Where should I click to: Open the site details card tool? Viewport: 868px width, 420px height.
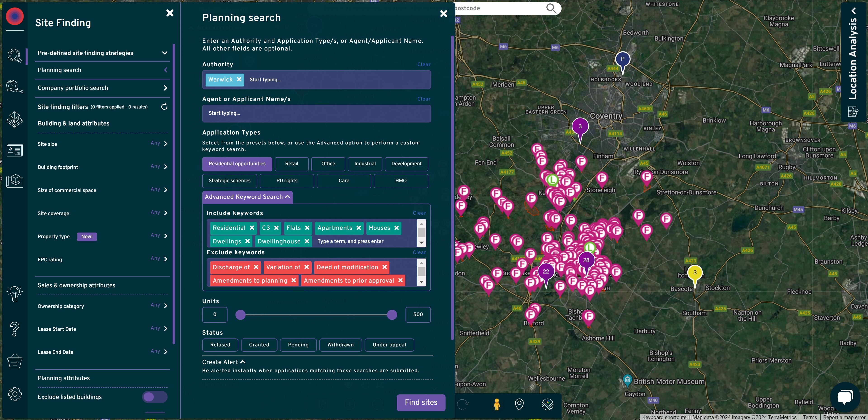tap(14, 151)
